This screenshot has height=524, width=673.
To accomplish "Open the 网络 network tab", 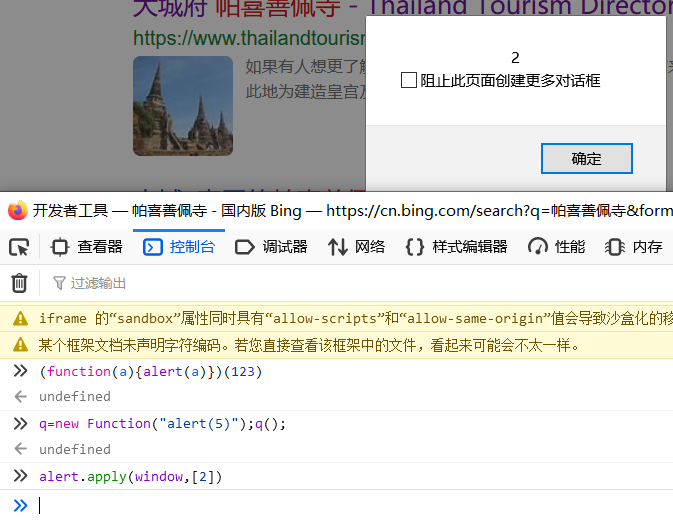I will pos(356,247).
